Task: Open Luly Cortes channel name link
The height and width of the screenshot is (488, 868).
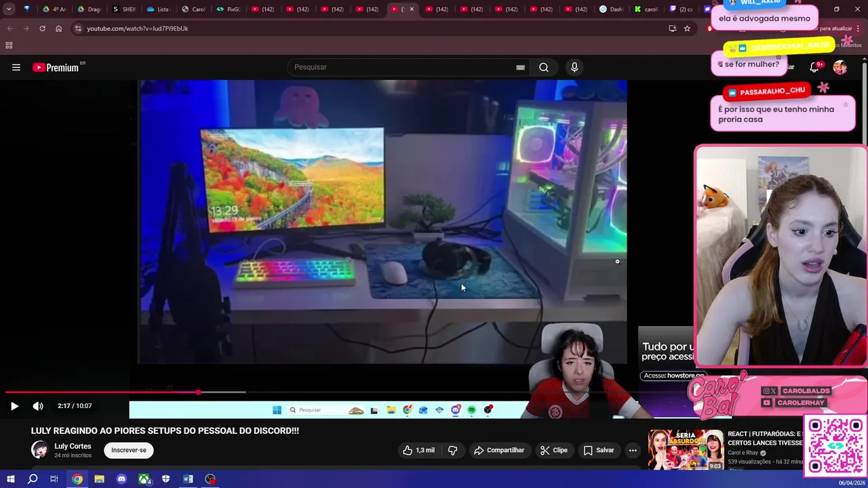Action: pyautogui.click(x=73, y=446)
